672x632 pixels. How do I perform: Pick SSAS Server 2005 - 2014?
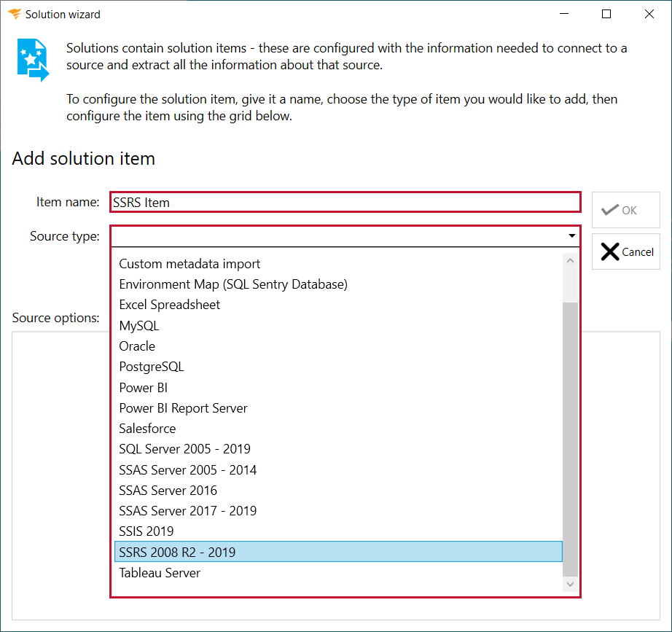click(x=338, y=469)
